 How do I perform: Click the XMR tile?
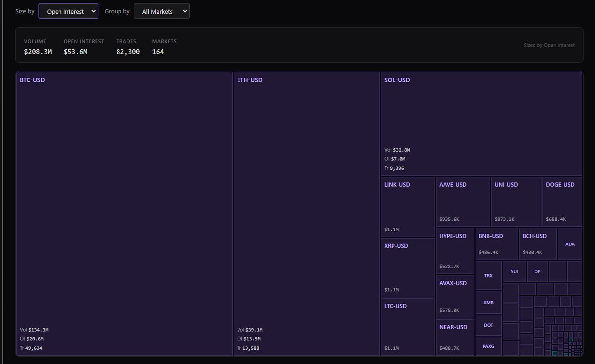(488, 303)
